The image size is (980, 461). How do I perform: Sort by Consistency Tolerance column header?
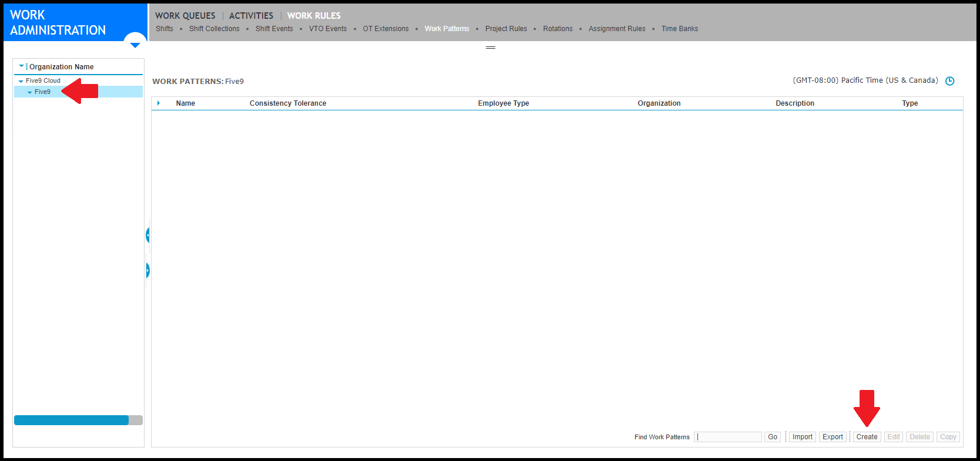[x=288, y=103]
